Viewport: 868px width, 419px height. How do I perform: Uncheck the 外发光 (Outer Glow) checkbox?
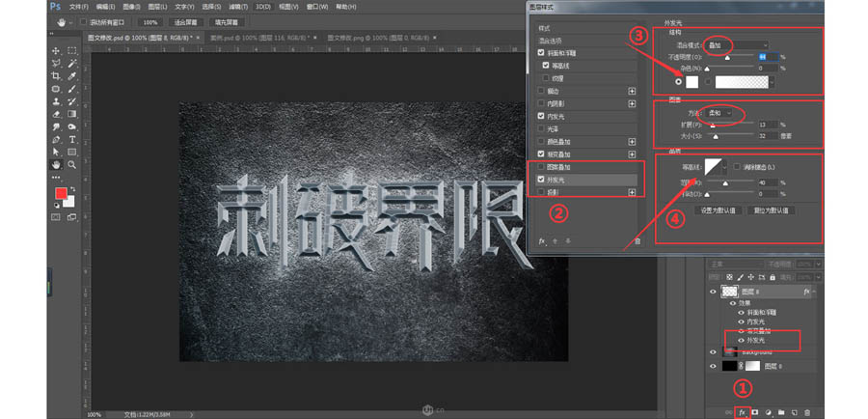click(x=542, y=179)
